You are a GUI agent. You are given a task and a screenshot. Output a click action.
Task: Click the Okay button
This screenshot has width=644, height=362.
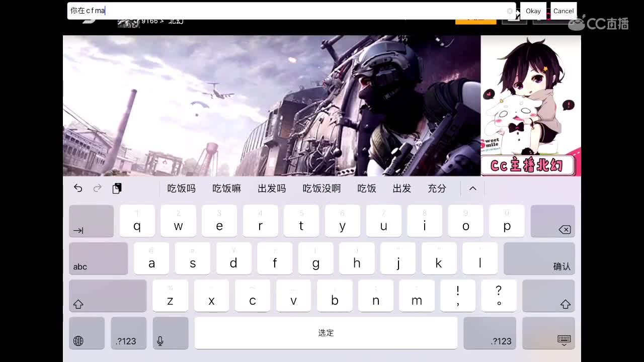coord(533,11)
